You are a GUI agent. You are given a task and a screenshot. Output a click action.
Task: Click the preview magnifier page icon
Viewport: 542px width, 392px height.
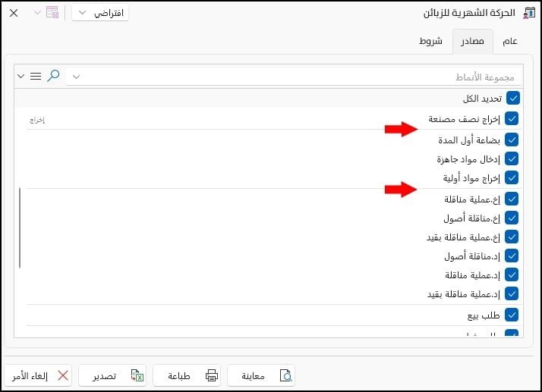tap(286, 375)
